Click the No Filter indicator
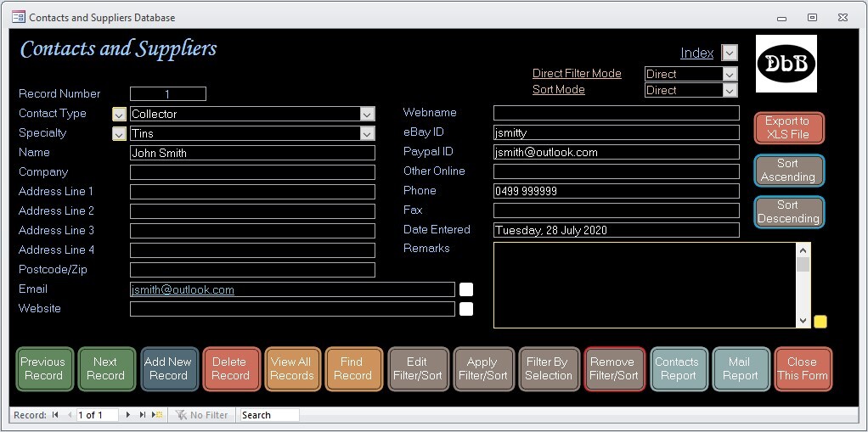 pos(201,415)
